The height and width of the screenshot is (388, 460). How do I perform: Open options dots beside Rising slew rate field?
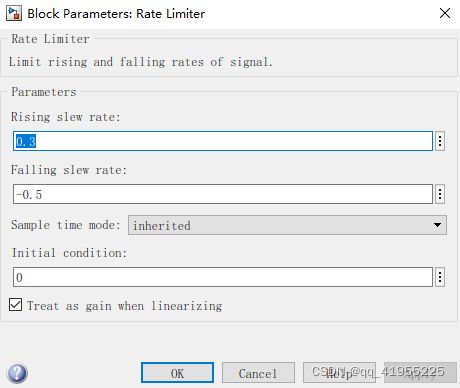(440, 141)
